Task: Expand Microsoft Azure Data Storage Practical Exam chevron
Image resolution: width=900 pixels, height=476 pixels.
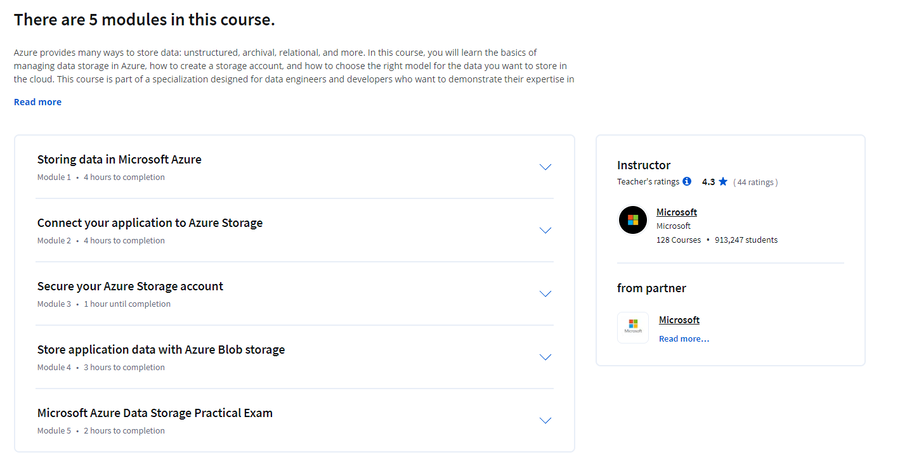Action: (x=545, y=421)
